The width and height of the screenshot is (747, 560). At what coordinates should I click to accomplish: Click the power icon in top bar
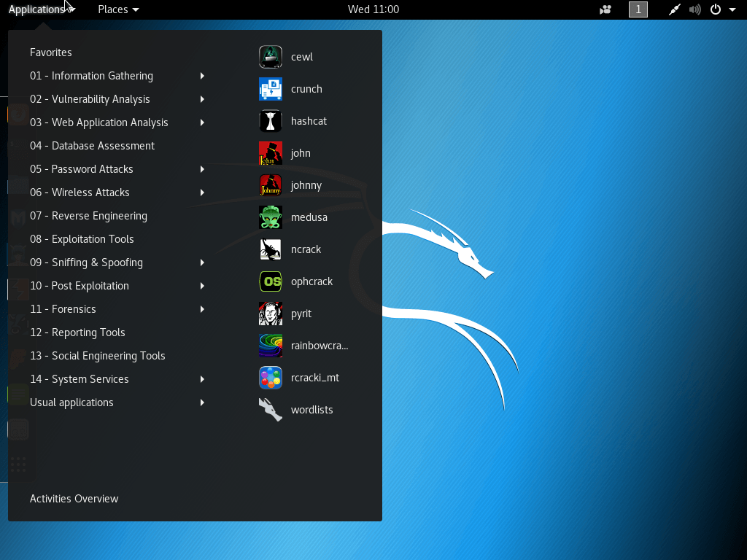(716, 9)
